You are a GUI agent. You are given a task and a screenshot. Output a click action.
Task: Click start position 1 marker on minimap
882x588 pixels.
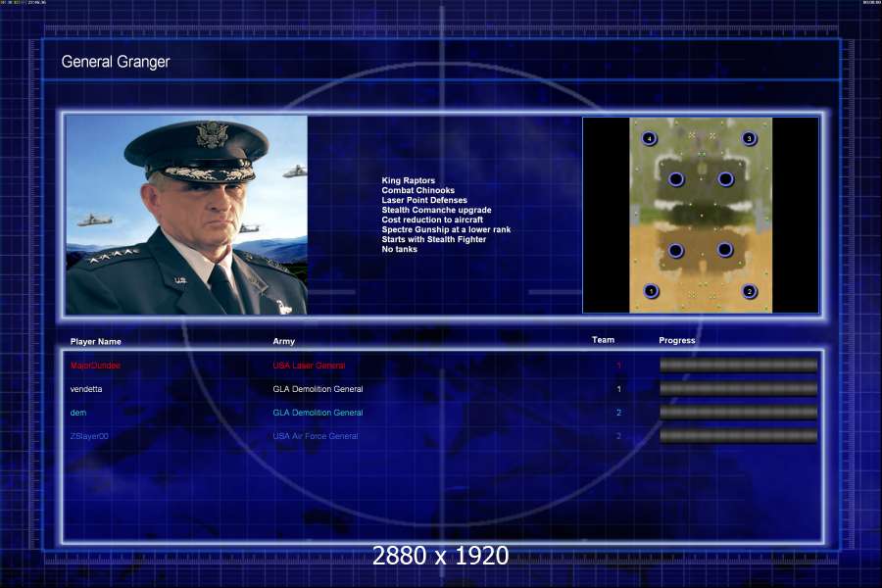[651, 291]
